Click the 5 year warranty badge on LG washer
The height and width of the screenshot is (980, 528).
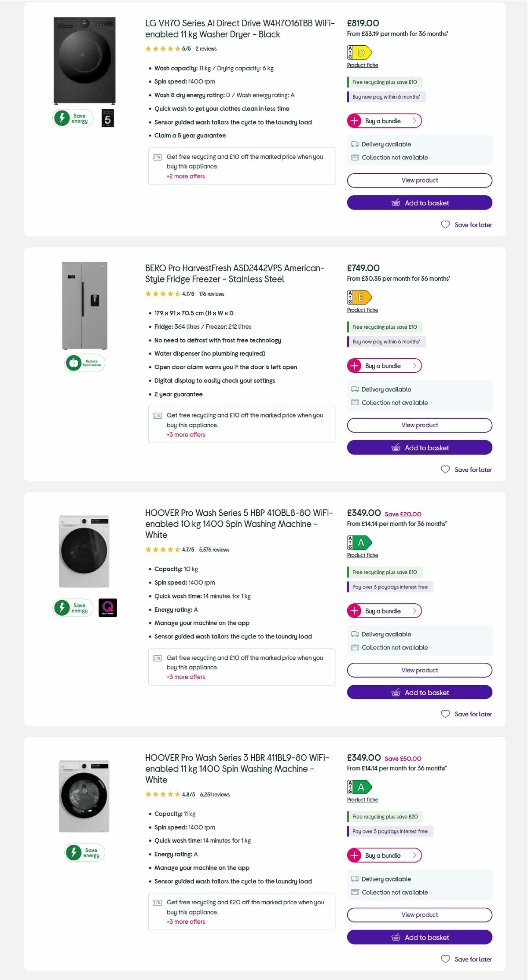(x=107, y=118)
